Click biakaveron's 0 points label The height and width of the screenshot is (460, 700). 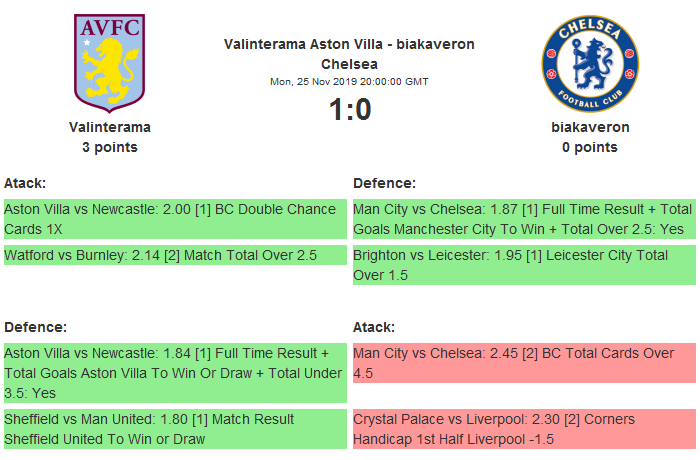590,147
